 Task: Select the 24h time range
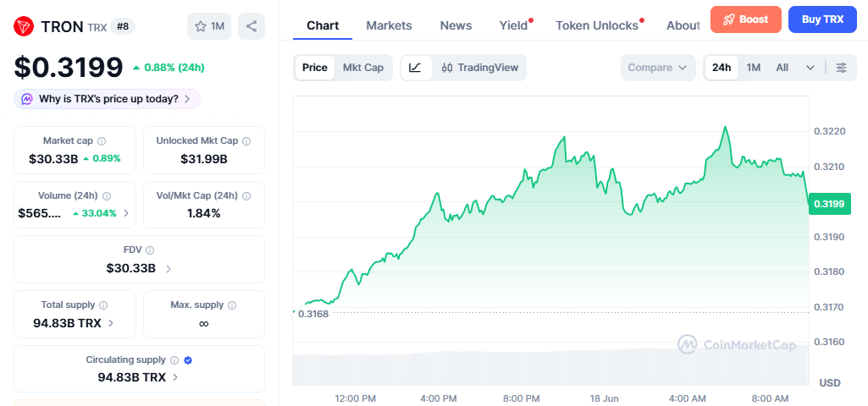[721, 68]
